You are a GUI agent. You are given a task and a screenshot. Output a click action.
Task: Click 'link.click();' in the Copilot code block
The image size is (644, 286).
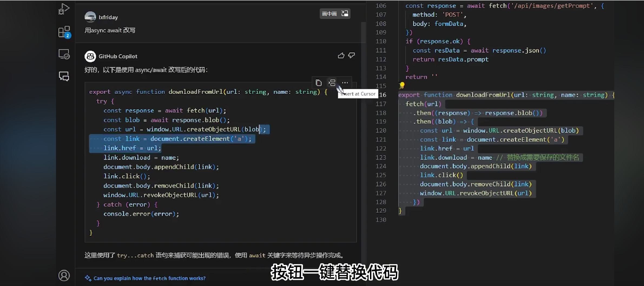(x=126, y=176)
